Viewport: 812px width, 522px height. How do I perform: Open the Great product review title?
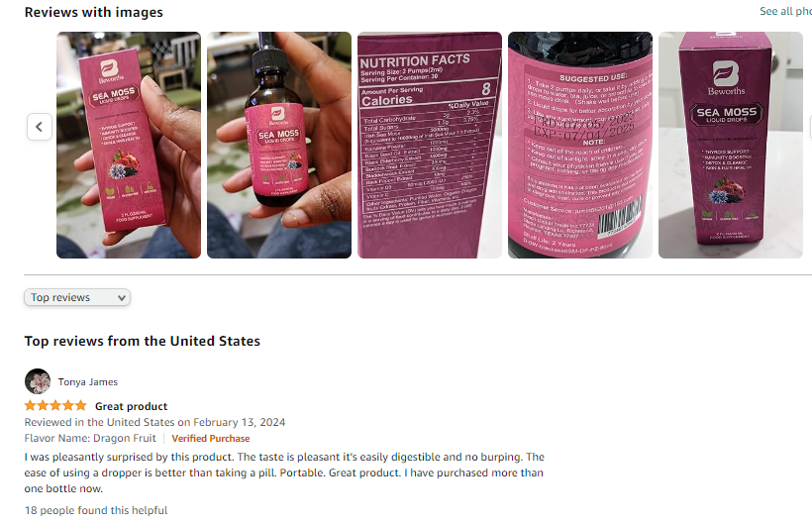tap(131, 406)
